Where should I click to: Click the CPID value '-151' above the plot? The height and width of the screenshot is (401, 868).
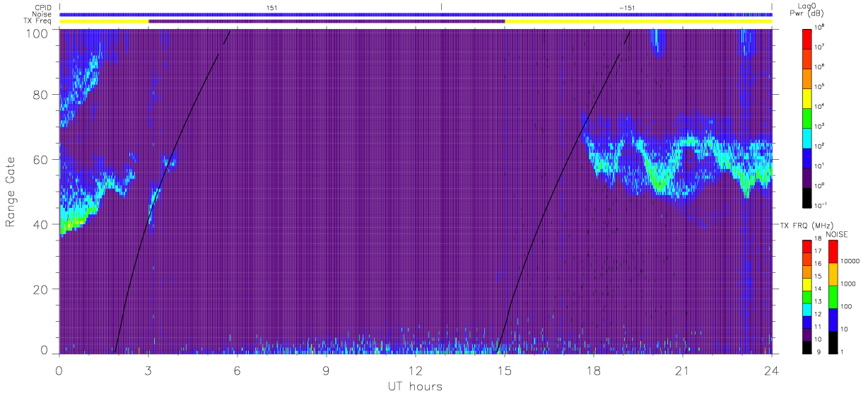click(x=626, y=7)
